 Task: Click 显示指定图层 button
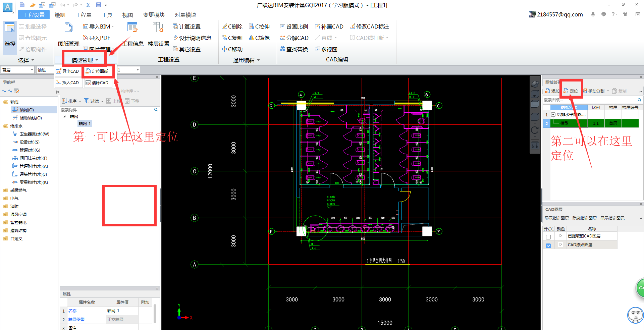coord(557,218)
